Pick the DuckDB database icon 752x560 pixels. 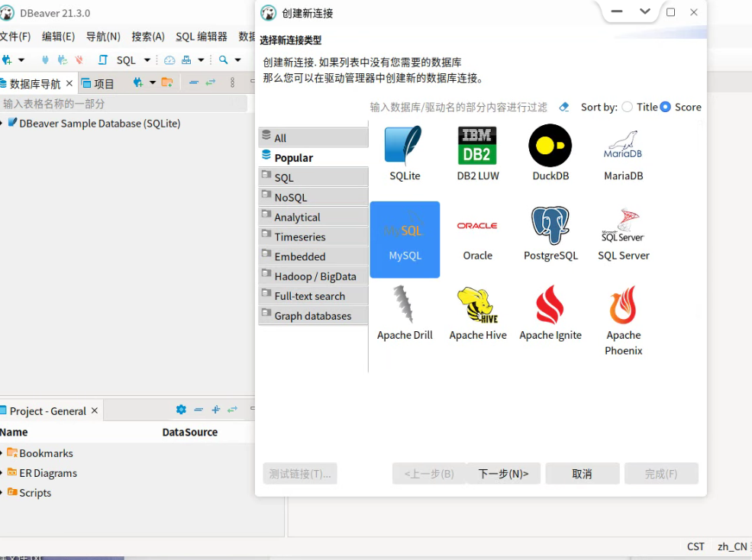(x=550, y=153)
